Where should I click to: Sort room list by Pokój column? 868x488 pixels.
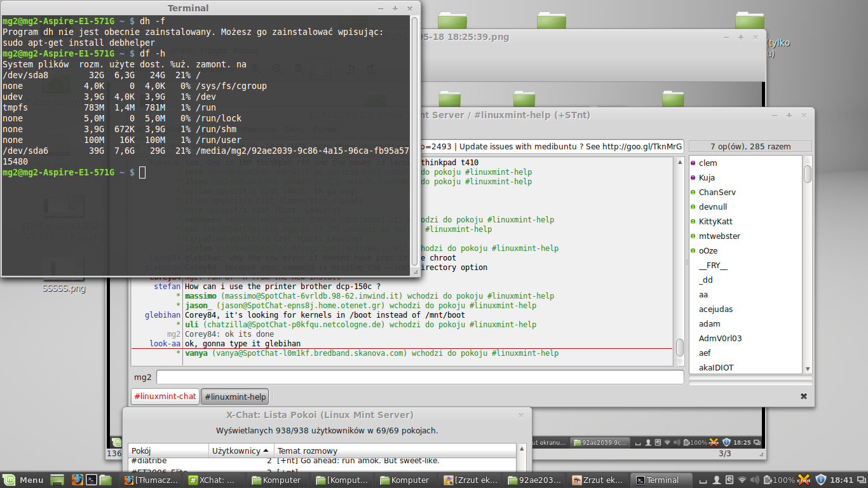(x=168, y=451)
